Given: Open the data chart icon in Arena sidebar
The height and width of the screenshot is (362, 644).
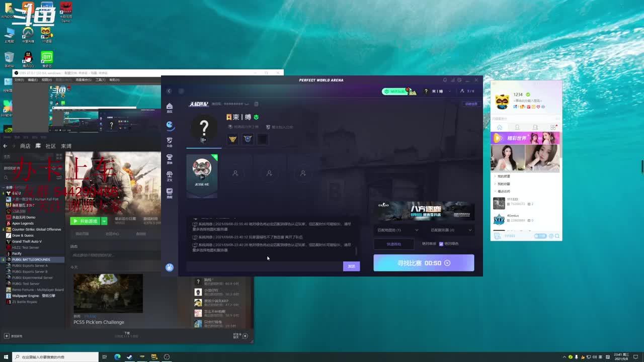Looking at the screenshot, I should 170,193.
